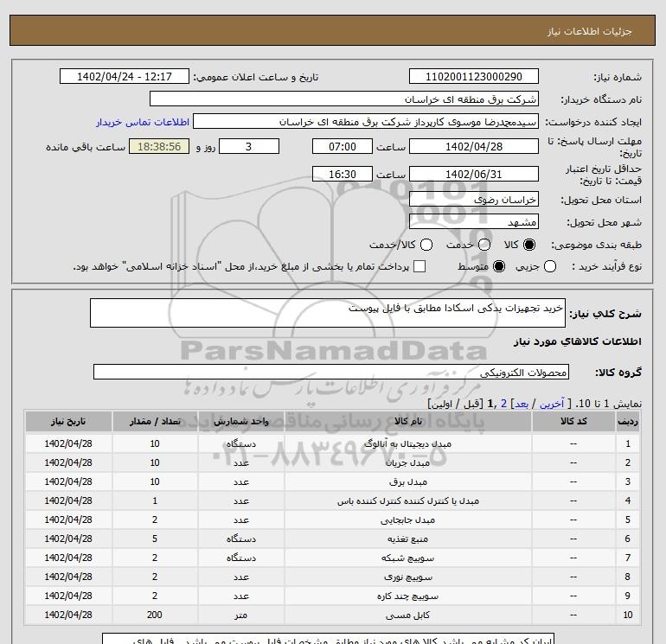Click quantity 200 in کابل مسی row

pos(155,615)
